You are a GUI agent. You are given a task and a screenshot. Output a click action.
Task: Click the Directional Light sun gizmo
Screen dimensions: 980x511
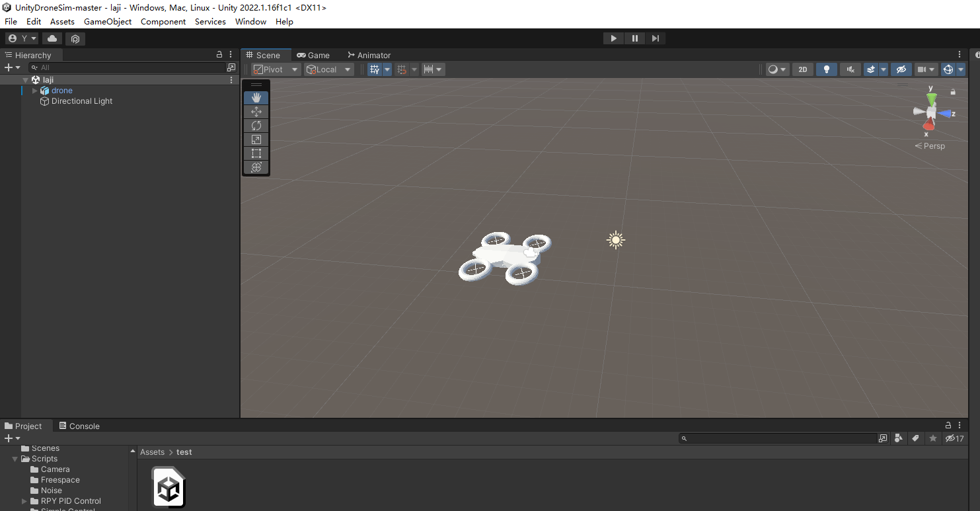click(616, 240)
